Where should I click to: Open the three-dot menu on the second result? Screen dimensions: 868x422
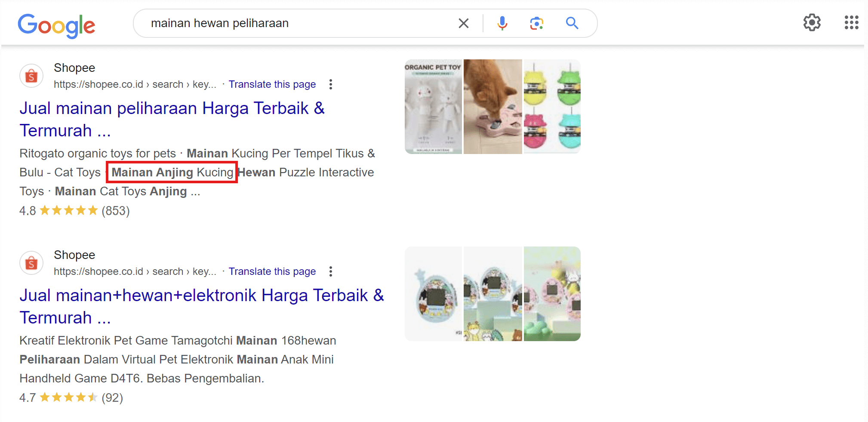[330, 271]
